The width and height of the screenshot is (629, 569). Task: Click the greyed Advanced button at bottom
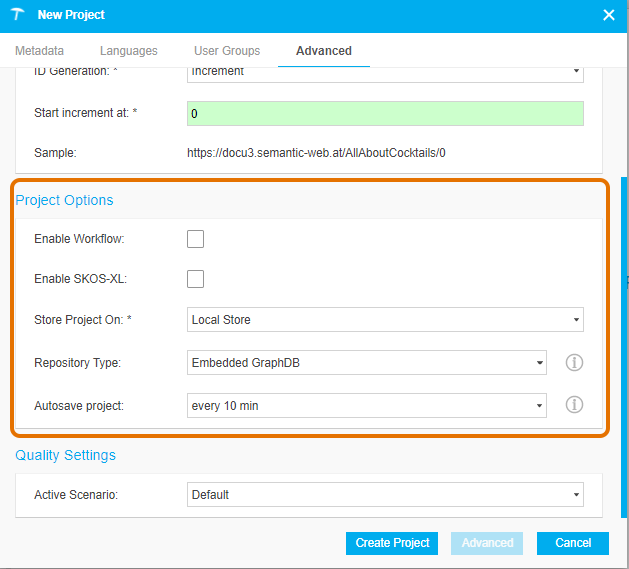487,543
